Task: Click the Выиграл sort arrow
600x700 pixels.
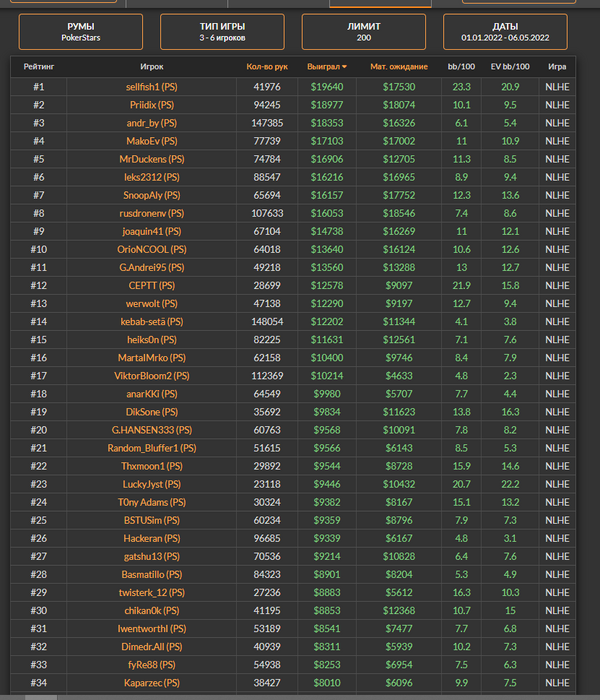Action: 344,67
